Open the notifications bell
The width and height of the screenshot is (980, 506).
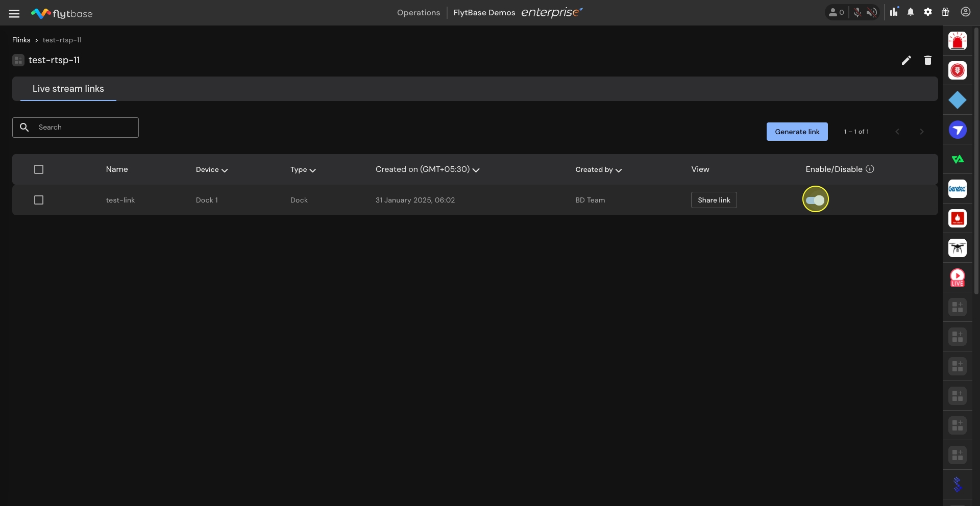911,12
